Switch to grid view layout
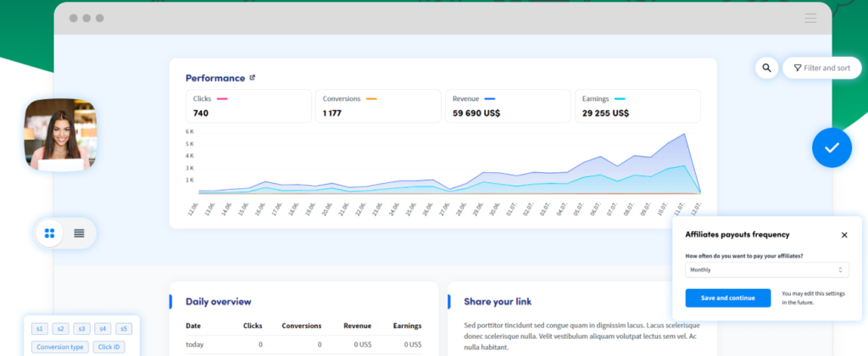868x356 pixels. pos(50,233)
